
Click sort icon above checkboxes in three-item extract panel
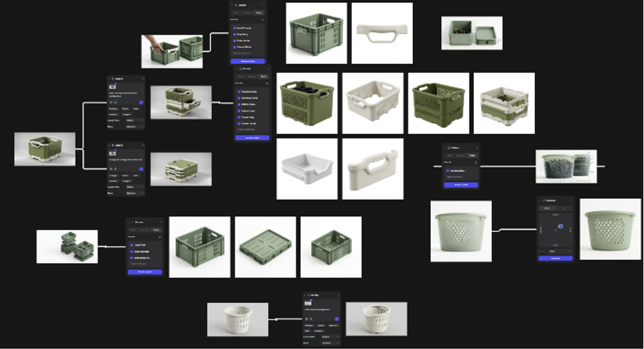coord(160,237)
